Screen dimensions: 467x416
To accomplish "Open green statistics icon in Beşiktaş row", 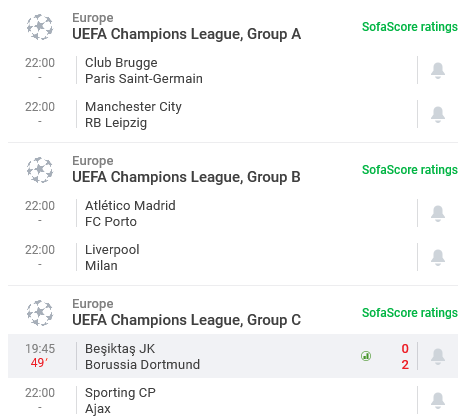I will 366,356.
